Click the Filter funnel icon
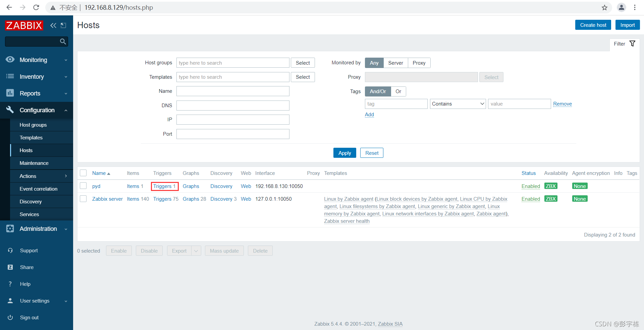644x330 pixels. coord(632,44)
